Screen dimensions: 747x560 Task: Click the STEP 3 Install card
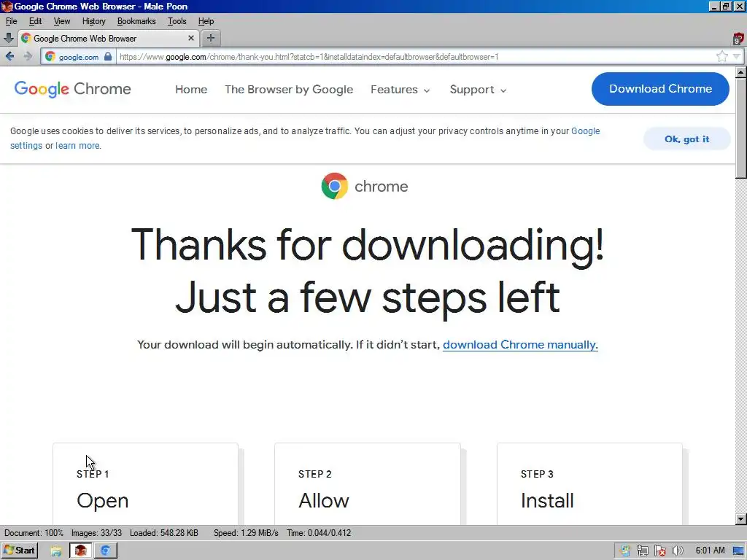coord(589,484)
